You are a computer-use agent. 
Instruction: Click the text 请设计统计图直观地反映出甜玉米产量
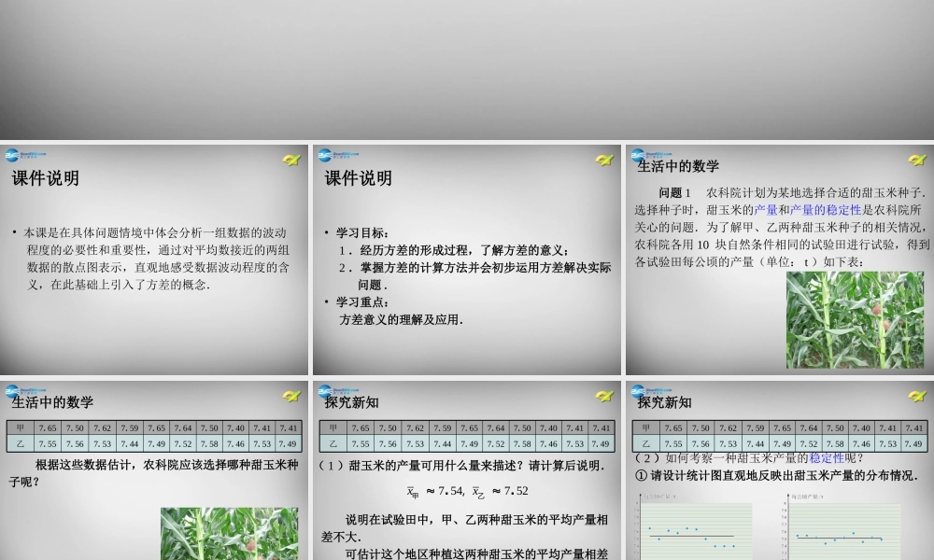pyautogui.click(x=777, y=475)
